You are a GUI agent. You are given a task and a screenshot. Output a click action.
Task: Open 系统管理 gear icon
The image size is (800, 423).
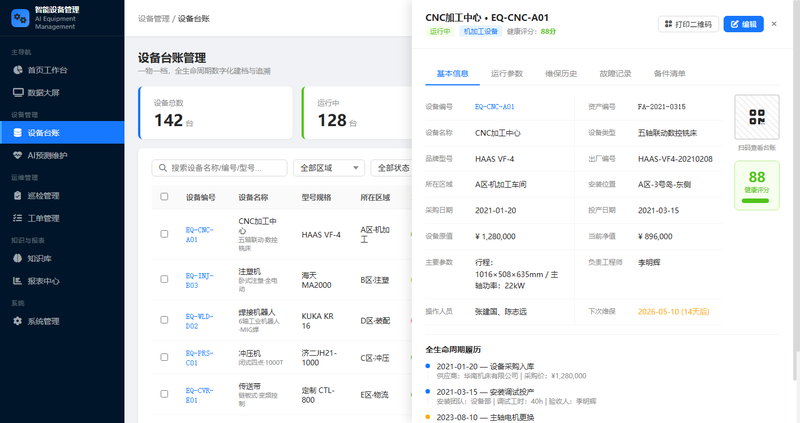18,321
